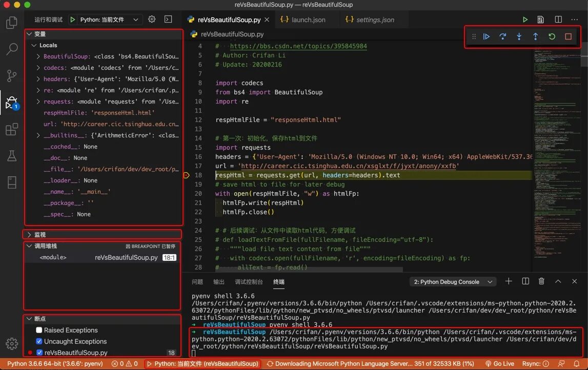588x370 pixels.
Task: Collapse the 调用堆栈 call stack section
Action: (x=29, y=246)
